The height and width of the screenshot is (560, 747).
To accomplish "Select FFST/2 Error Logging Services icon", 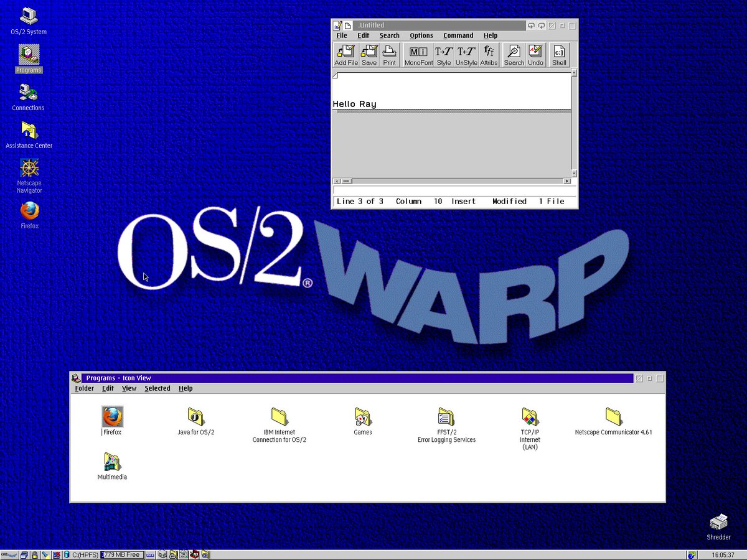I will point(446,425).
